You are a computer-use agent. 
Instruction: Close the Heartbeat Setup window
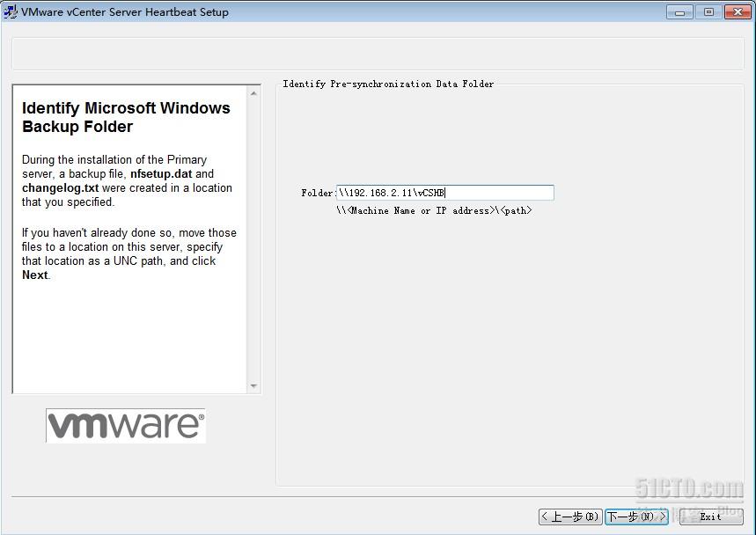[738, 12]
